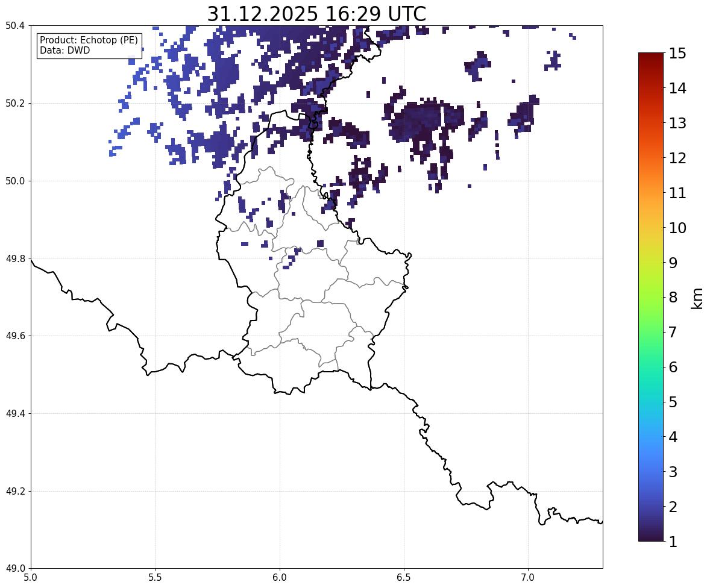The height and width of the screenshot is (588, 710).
Task: Click latitude axis label 49.2
Action: pyautogui.click(x=15, y=491)
